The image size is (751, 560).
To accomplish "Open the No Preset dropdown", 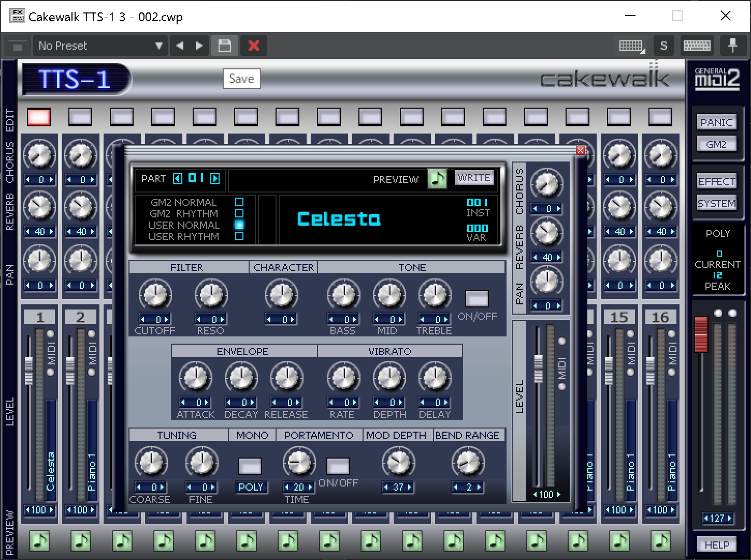I will tap(100, 46).
